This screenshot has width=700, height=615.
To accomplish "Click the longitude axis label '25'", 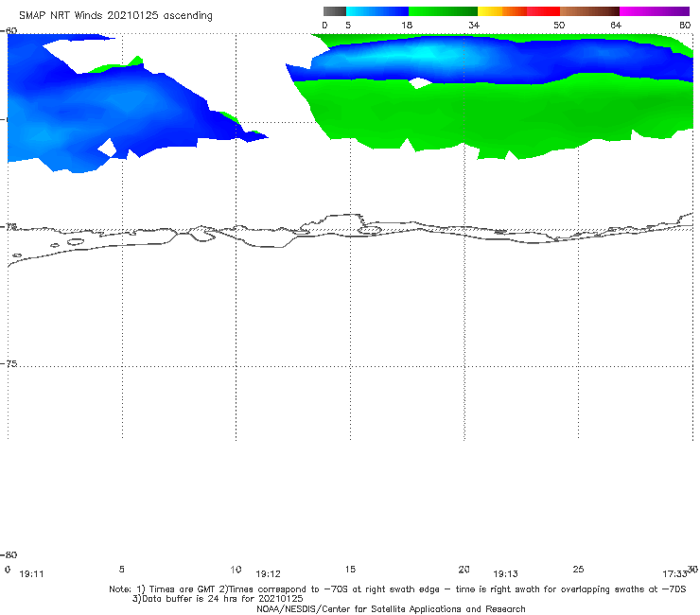I will [x=578, y=569].
